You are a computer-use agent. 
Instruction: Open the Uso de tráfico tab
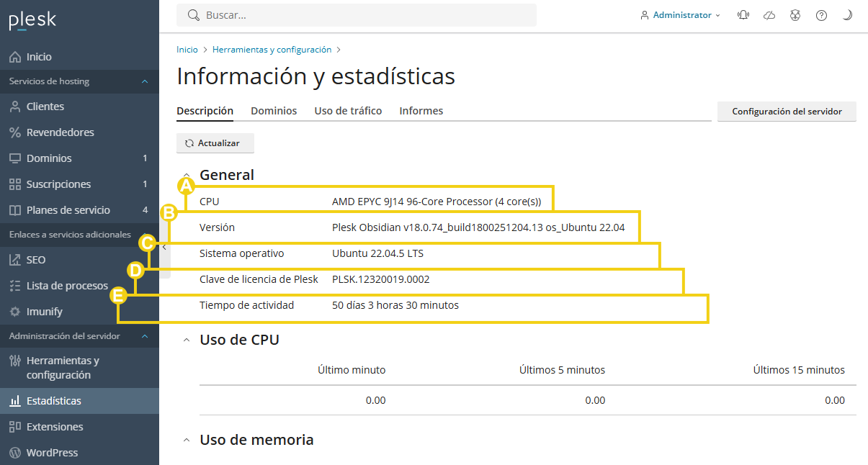348,111
